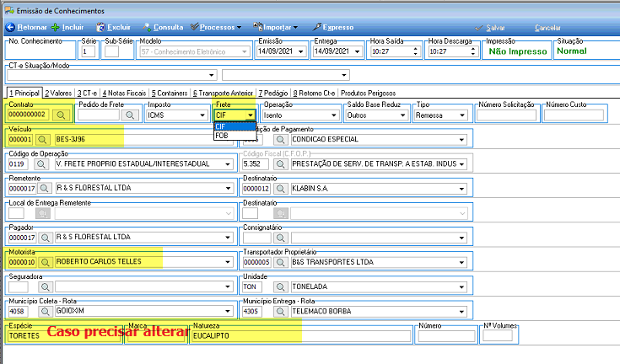Click the Cancelar button

[547, 28]
